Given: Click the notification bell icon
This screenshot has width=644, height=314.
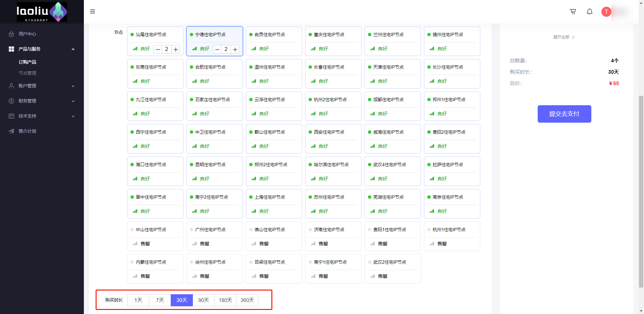Looking at the screenshot, I should point(589,12).
